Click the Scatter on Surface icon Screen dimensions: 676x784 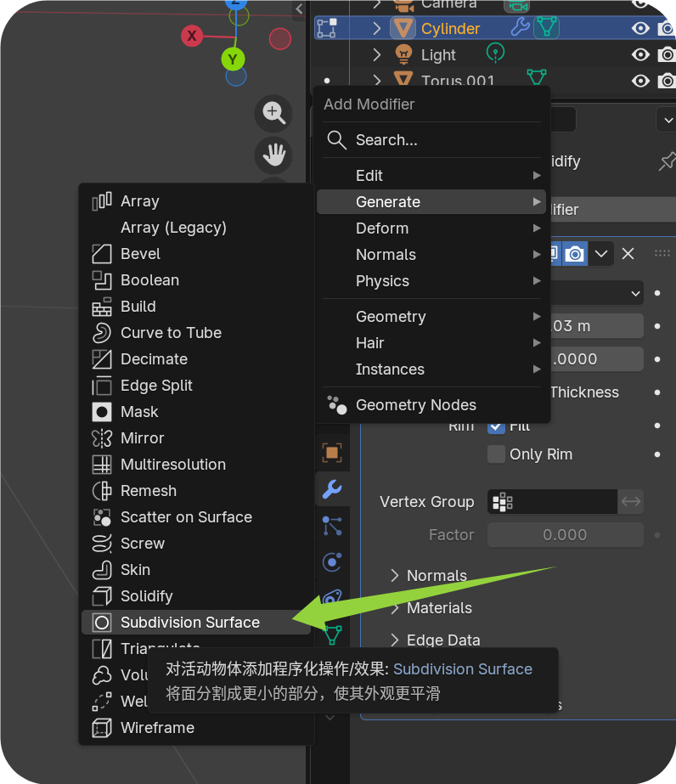click(102, 517)
